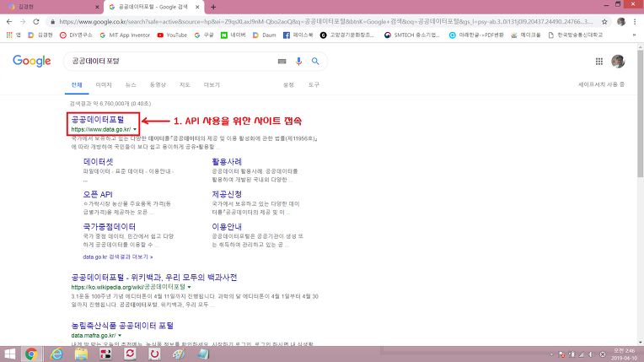Expand the arrow beside https://www.data.go.kr/

point(135,130)
